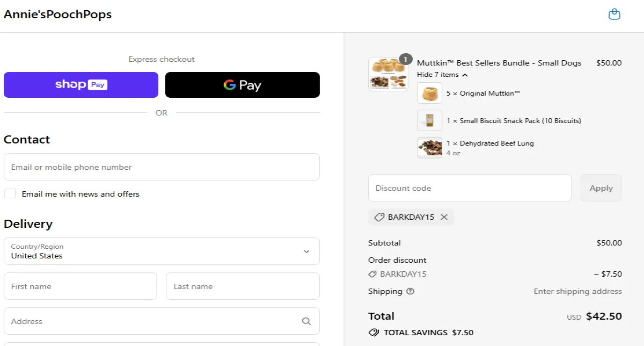Click the Dehydrated Beef Lung thumbnail
The height and width of the screenshot is (346, 644).
point(429,148)
